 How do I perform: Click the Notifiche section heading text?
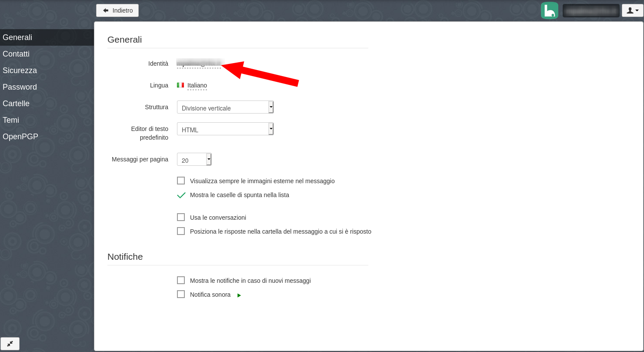[125, 257]
